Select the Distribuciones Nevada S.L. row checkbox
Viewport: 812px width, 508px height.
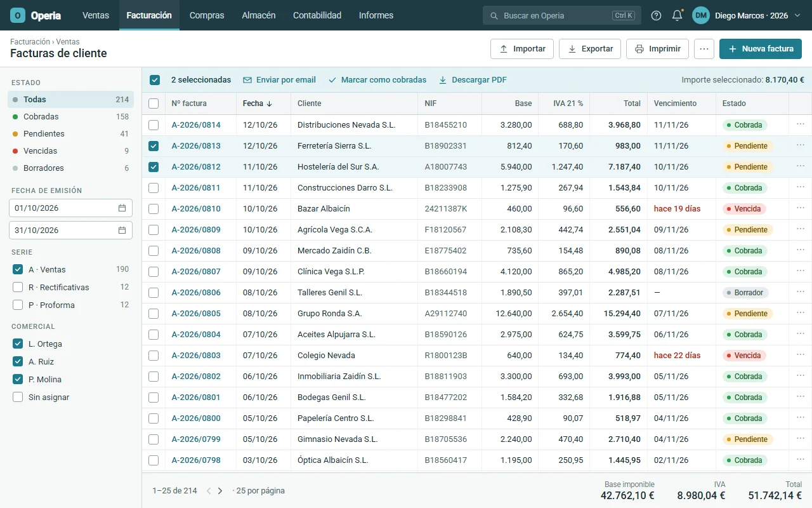click(x=154, y=125)
